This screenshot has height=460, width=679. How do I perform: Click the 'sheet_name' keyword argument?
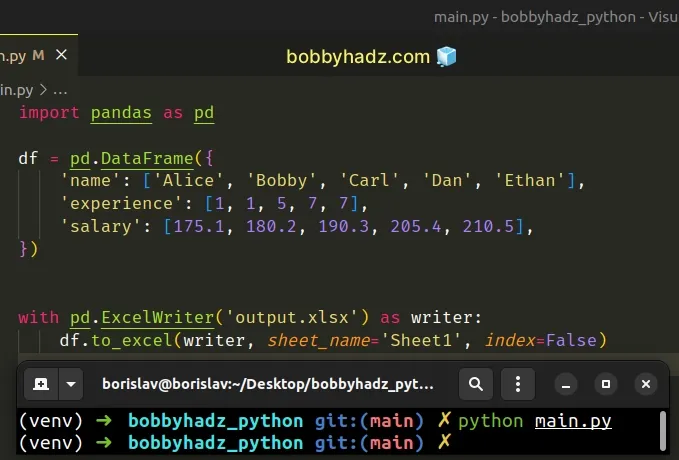pyautogui.click(x=319, y=340)
